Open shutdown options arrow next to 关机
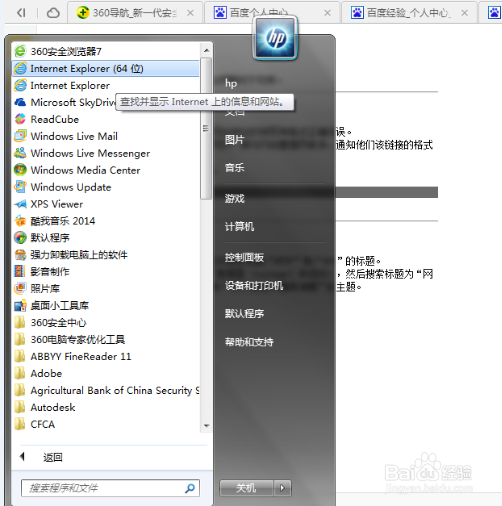The image size is (502, 506). click(x=283, y=488)
